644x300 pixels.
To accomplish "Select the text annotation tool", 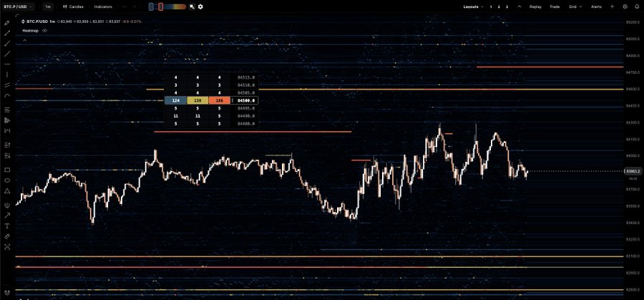I will [x=7, y=226].
